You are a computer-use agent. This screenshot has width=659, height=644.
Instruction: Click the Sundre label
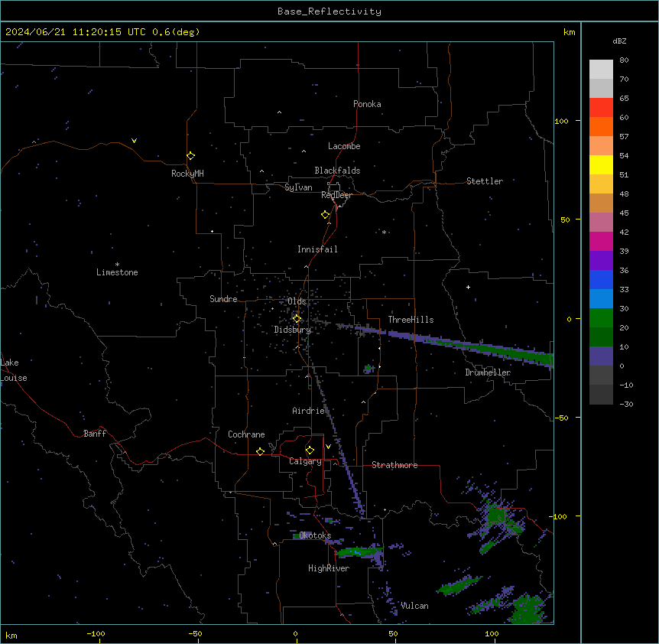pos(223,298)
